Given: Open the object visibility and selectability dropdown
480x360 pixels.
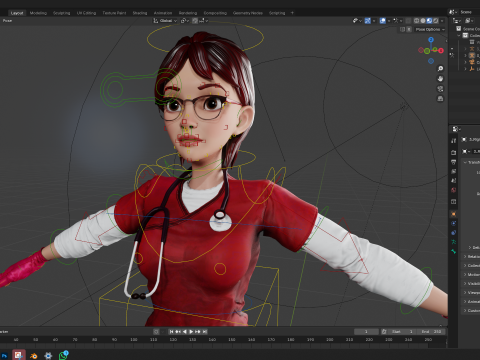Looking at the screenshot, I should (357, 21).
